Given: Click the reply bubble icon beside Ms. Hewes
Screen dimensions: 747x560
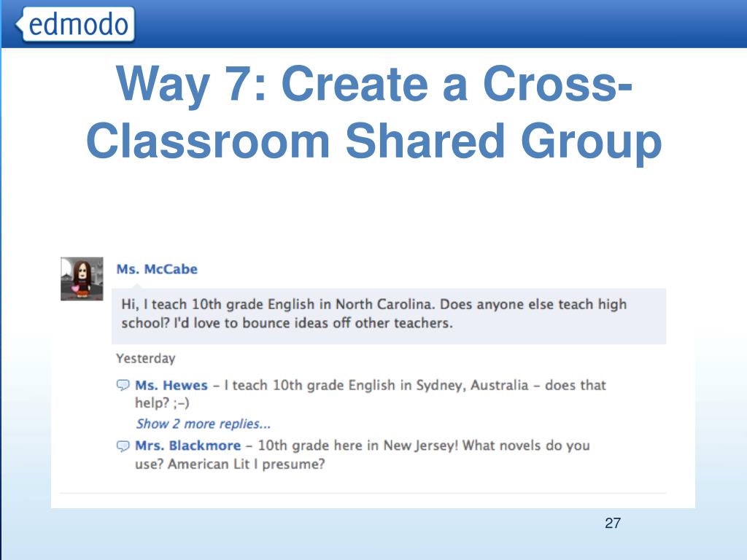Looking at the screenshot, I should pos(123,385).
